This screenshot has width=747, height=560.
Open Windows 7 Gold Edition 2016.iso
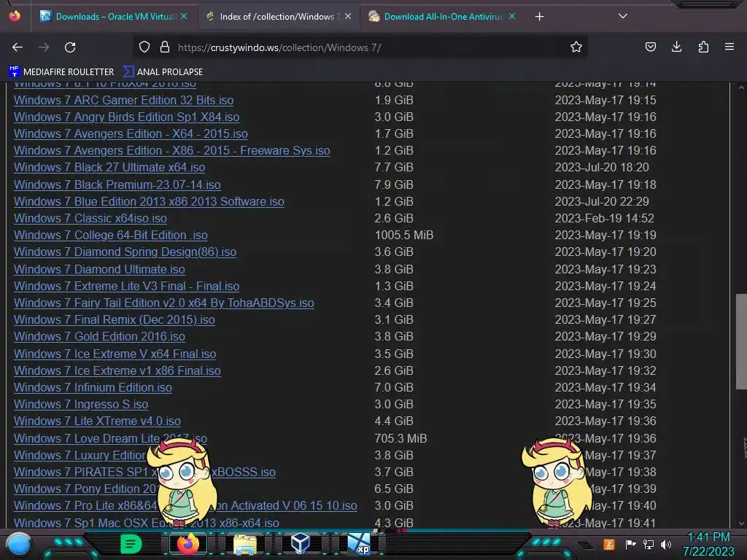(x=99, y=336)
